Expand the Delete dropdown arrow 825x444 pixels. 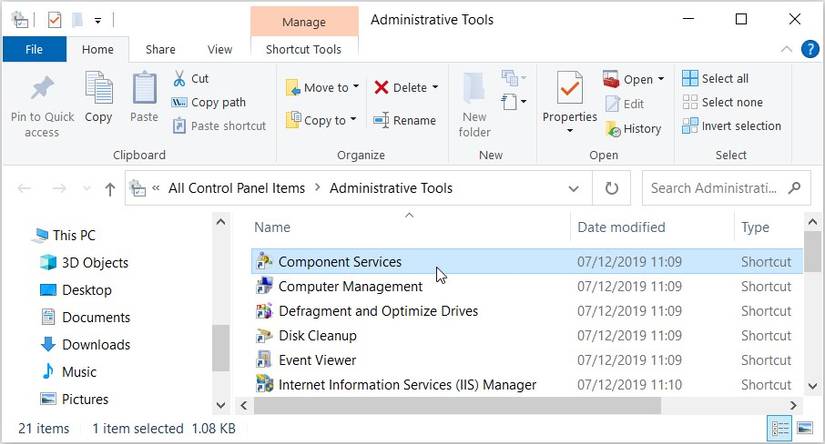pyautogui.click(x=435, y=87)
